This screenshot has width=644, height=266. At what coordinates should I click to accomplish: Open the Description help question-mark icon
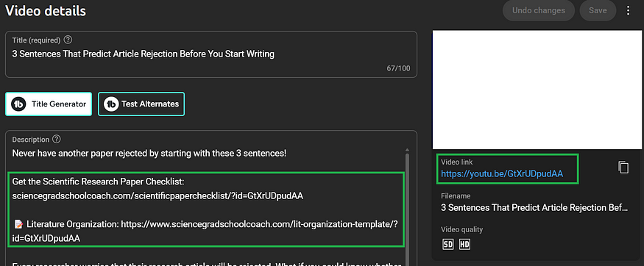[57, 140]
